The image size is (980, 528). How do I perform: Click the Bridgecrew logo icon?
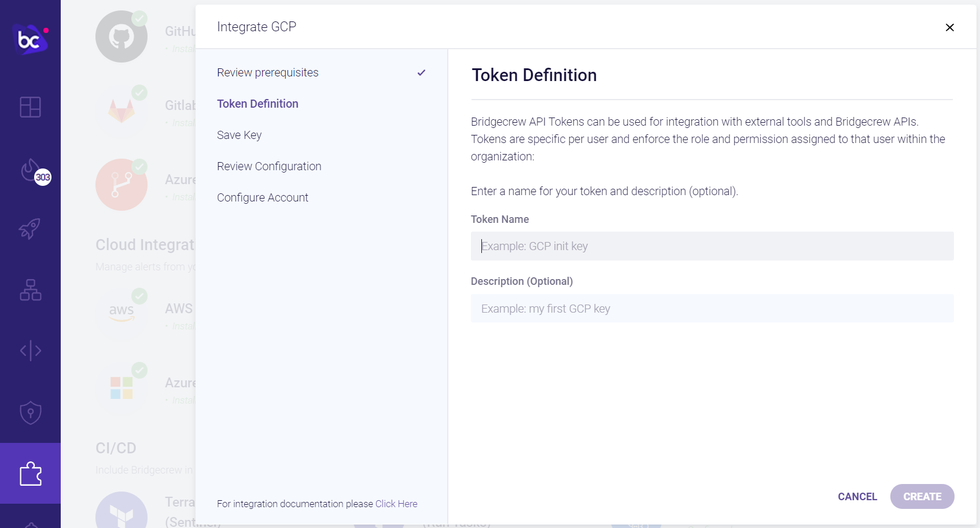30,39
